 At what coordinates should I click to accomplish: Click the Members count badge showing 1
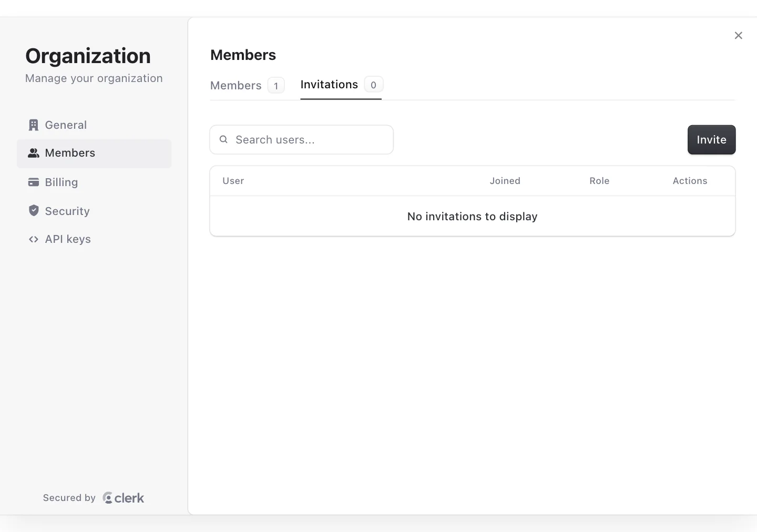pos(276,85)
